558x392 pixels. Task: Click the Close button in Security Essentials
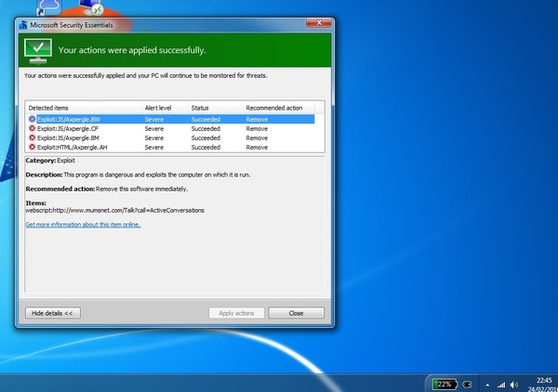coord(296,313)
